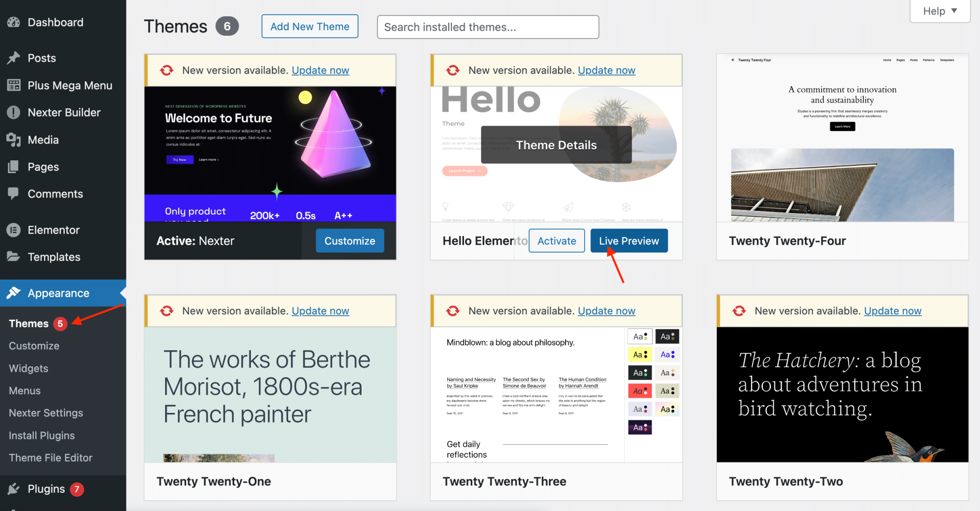Select the Elementor icon
Screen dimensions: 980x511
(x=13, y=230)
